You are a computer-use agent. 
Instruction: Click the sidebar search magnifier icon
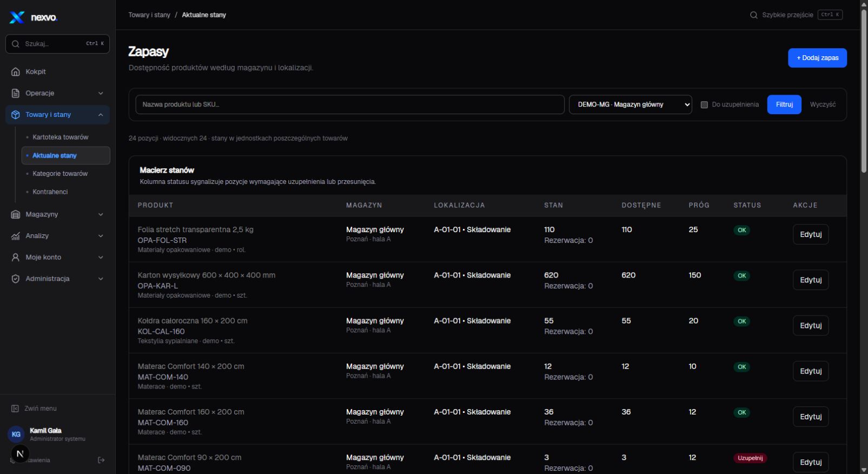pyautogui.click(x=16, y=44)
